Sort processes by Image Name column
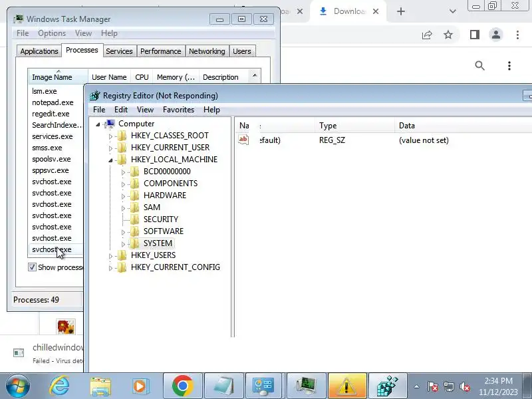532x399 pixels. pos(58,77)
